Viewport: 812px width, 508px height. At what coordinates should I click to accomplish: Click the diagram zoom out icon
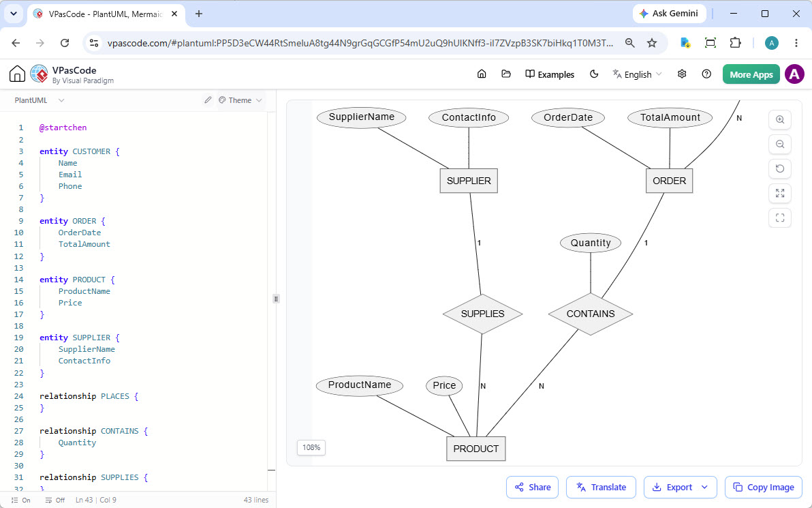pyautogui.click(x=780, y=144)
